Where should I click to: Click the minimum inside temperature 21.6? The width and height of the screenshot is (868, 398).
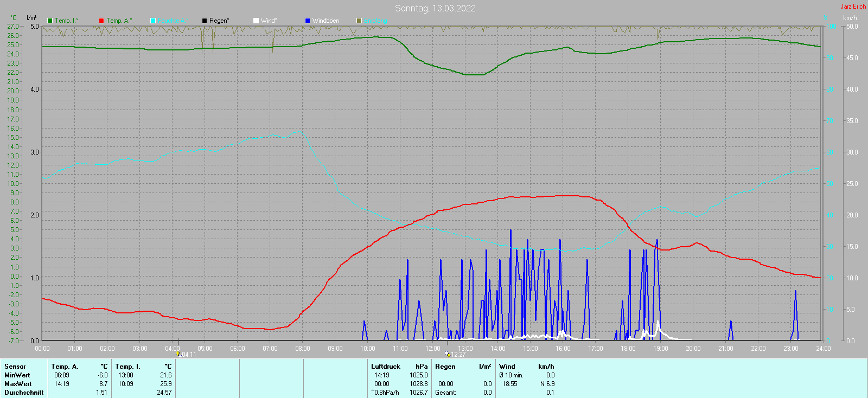click(166, 375)
